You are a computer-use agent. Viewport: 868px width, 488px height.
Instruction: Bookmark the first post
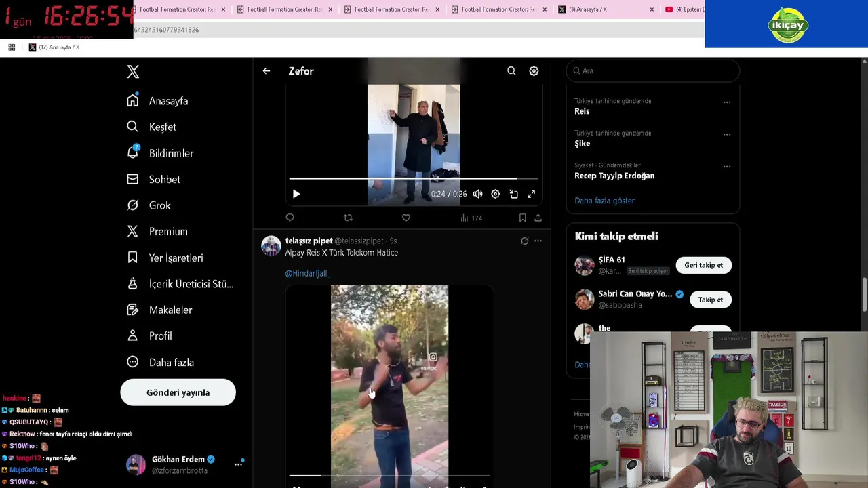[x=522, y=218]
